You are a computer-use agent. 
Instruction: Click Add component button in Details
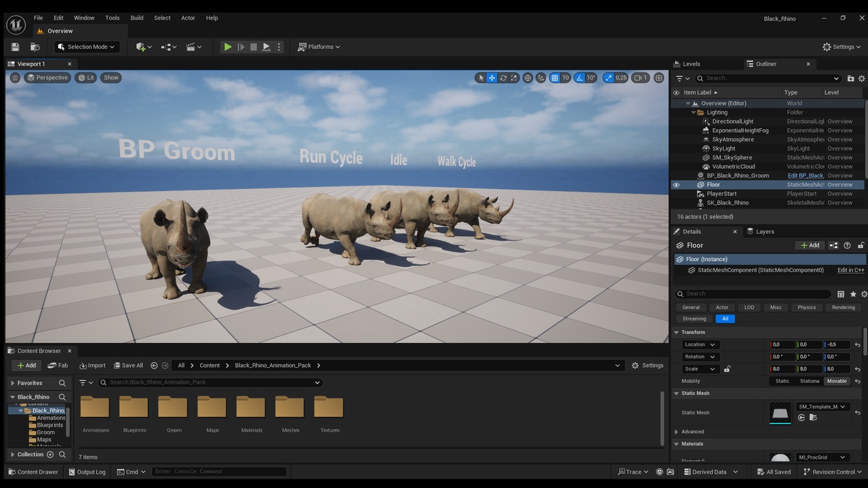pyautogui.click(x=810, y=245)
